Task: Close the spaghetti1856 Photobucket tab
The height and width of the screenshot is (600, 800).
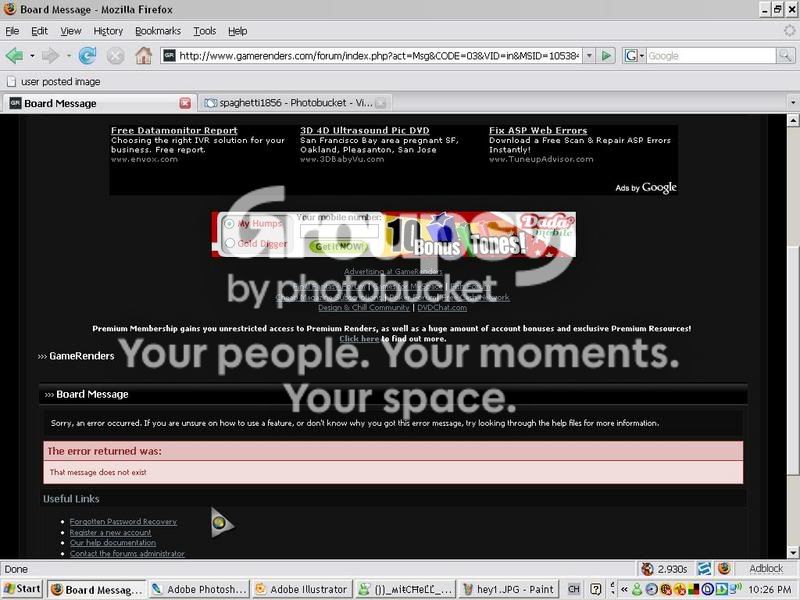Action: [x=381, y=103]
